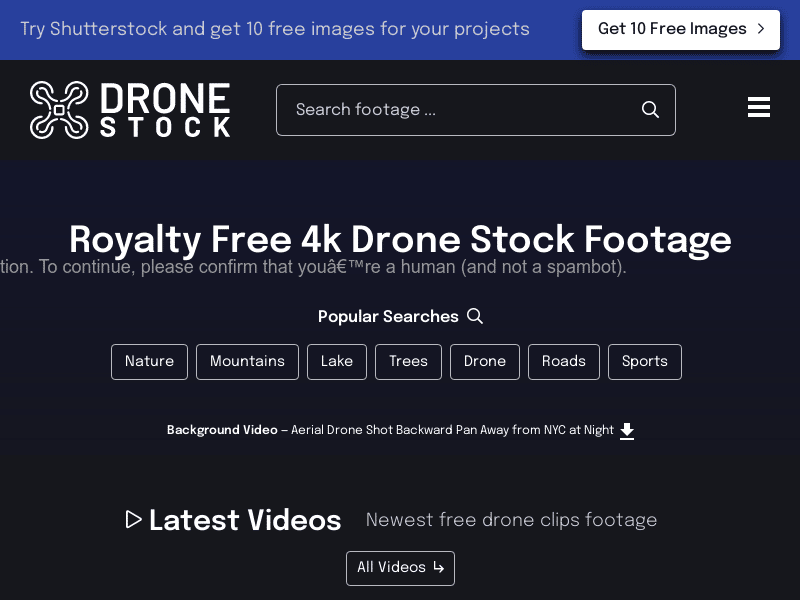Click the Get 10 Free Images button
The height and width of the screenshot is (600, 800).
681,30
